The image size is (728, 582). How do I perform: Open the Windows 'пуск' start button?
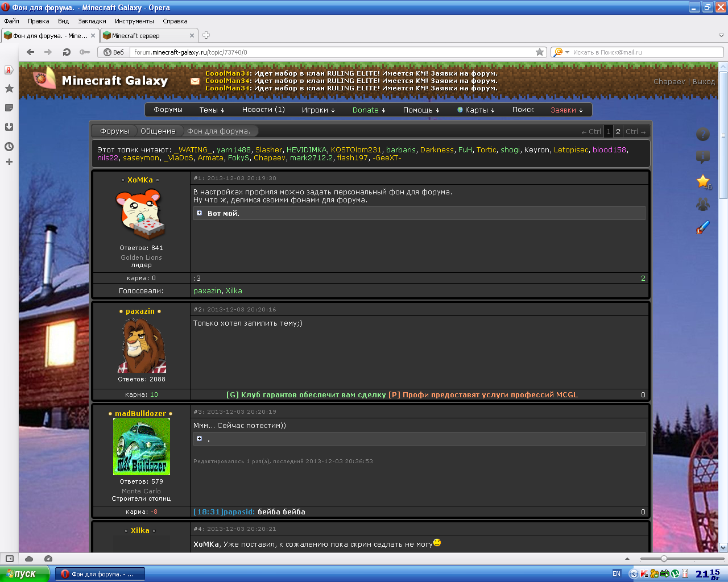(25, 573)
